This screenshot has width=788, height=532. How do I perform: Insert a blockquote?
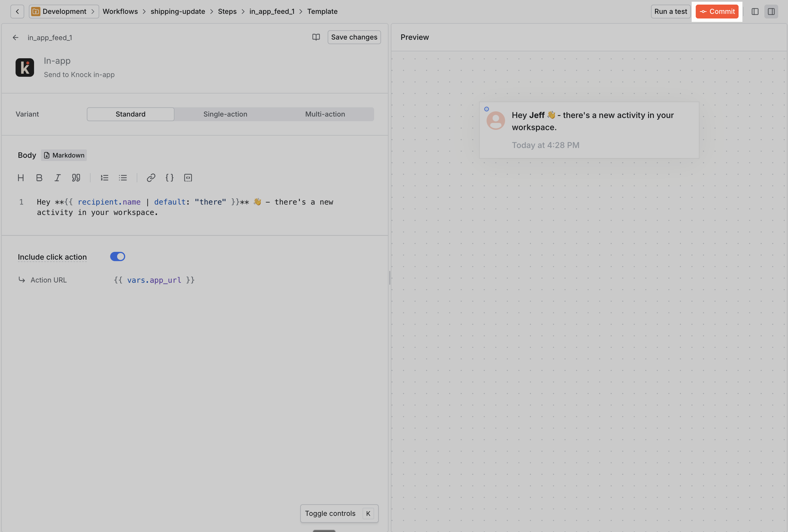click(x=76, y=178)
